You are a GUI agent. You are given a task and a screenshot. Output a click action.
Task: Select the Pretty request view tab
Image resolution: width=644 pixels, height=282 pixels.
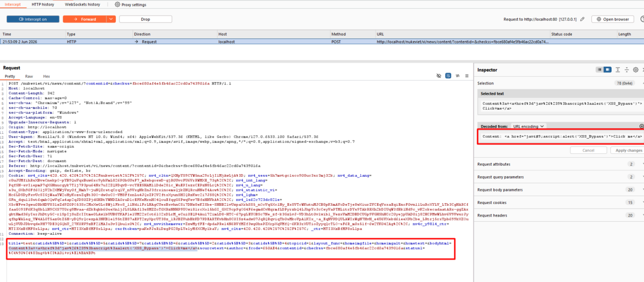pyautogui.click(x=10, y=77)
